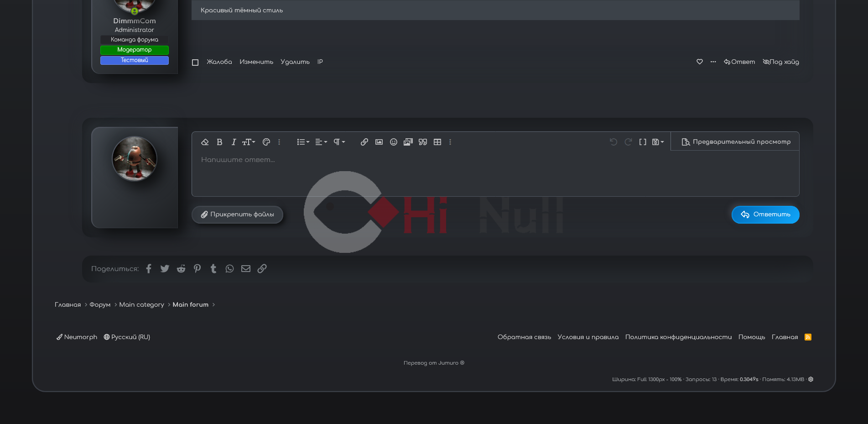Open the smilies picker

(394, 142)
